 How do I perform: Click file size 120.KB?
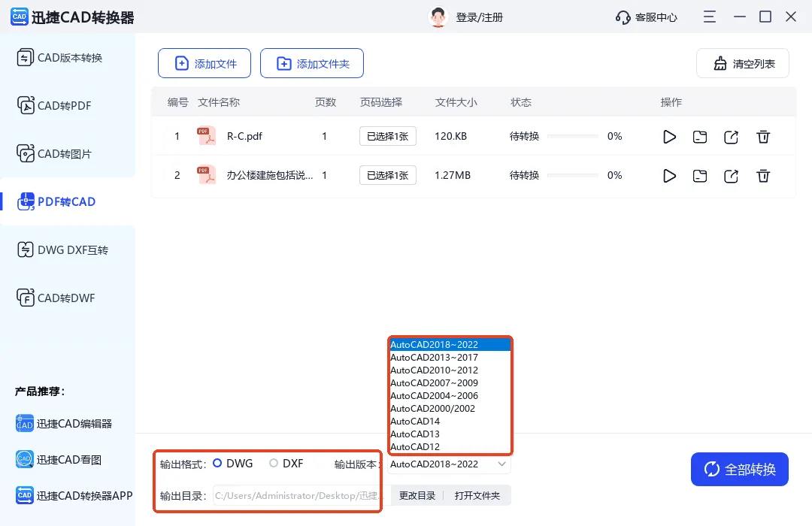coord(450,136)
